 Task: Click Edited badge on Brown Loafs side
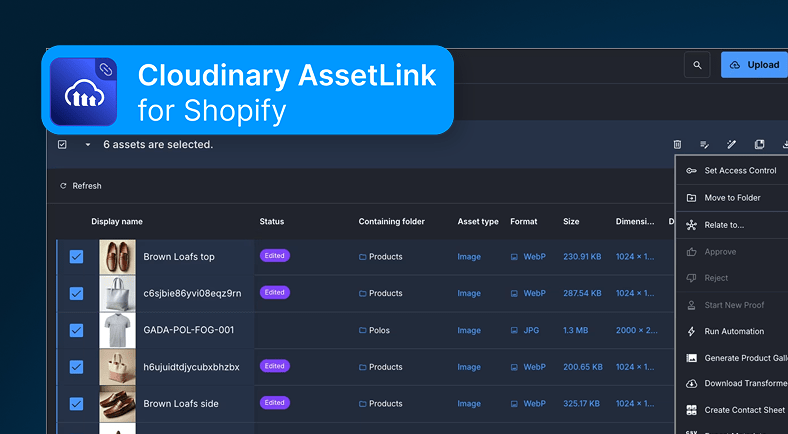pos(274,402)
